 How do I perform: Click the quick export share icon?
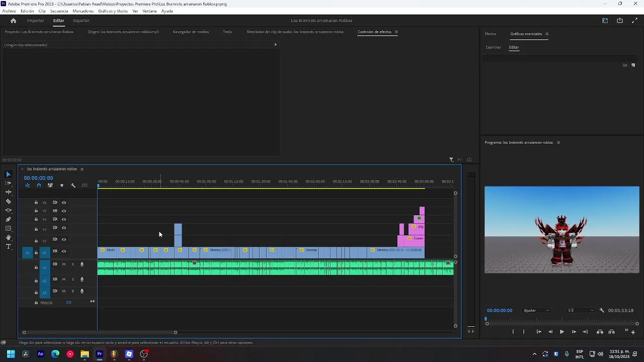tap(620, 21)
